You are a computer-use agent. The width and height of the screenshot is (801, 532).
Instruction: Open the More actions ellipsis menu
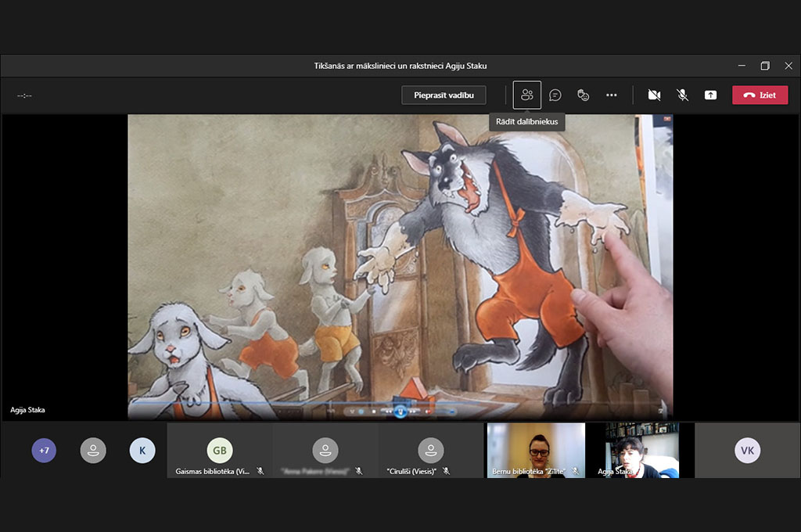(x=612, y=95)
